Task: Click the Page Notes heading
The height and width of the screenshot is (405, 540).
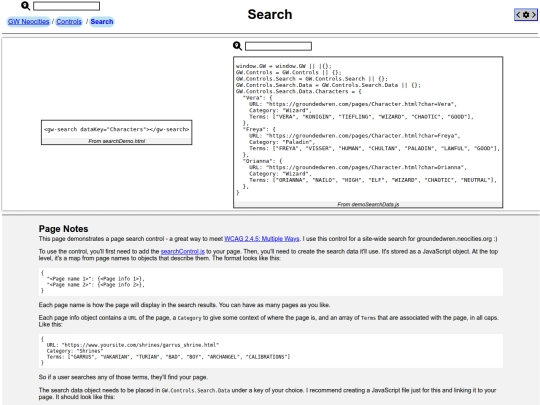Action: pos(63,229)
